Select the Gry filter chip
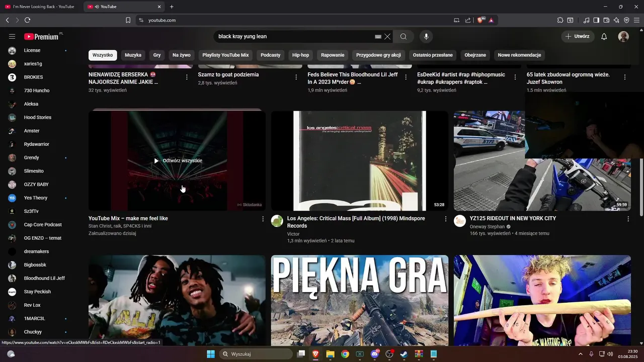The image size is (644, 362). coord(157,55)
